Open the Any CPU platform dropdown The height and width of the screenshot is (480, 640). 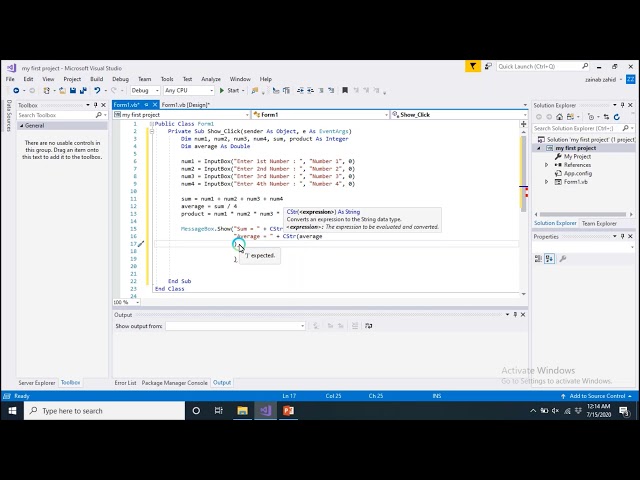pos(189,90)
